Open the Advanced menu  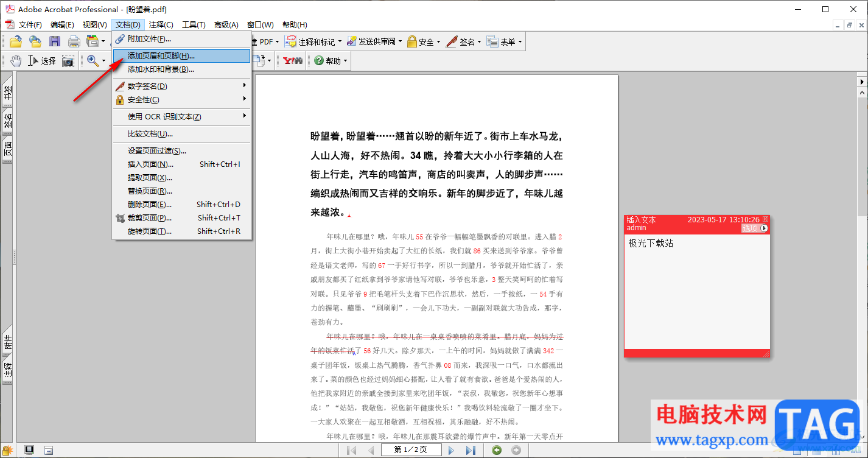226,25
